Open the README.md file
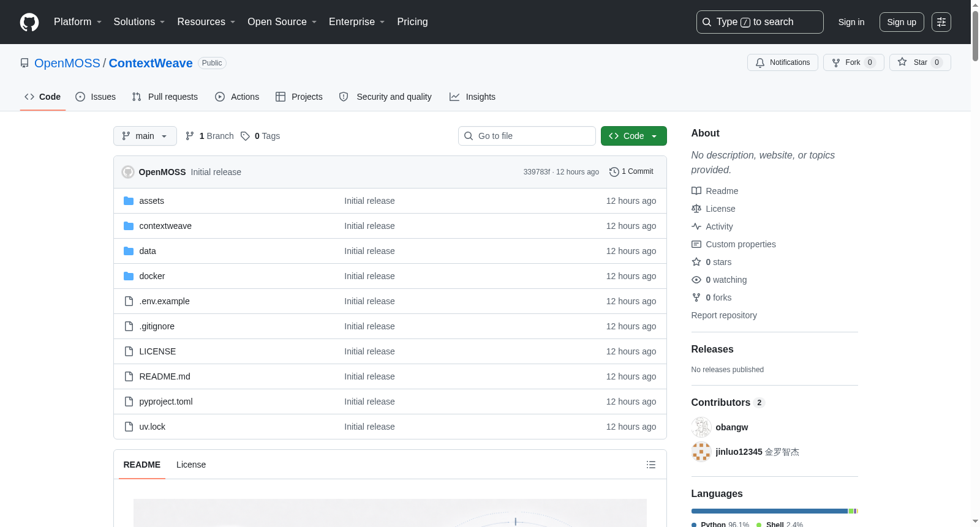 point(165,376)
